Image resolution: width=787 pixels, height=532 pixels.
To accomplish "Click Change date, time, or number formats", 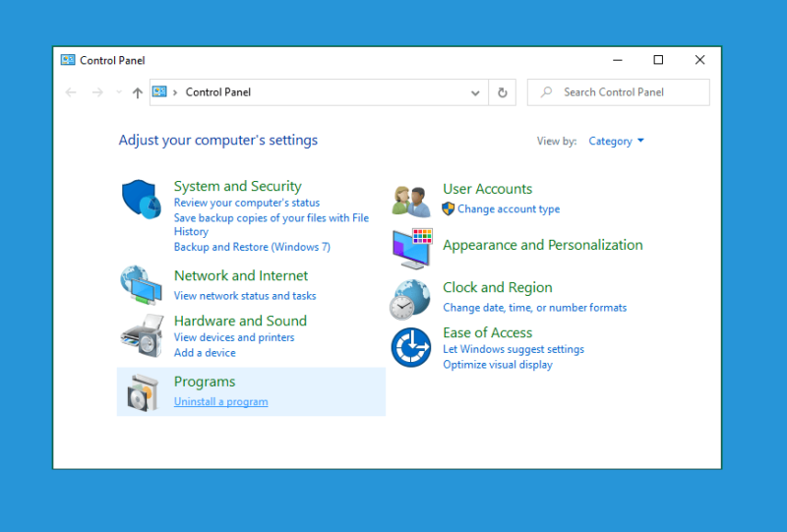I will click(x=534, y=308).
